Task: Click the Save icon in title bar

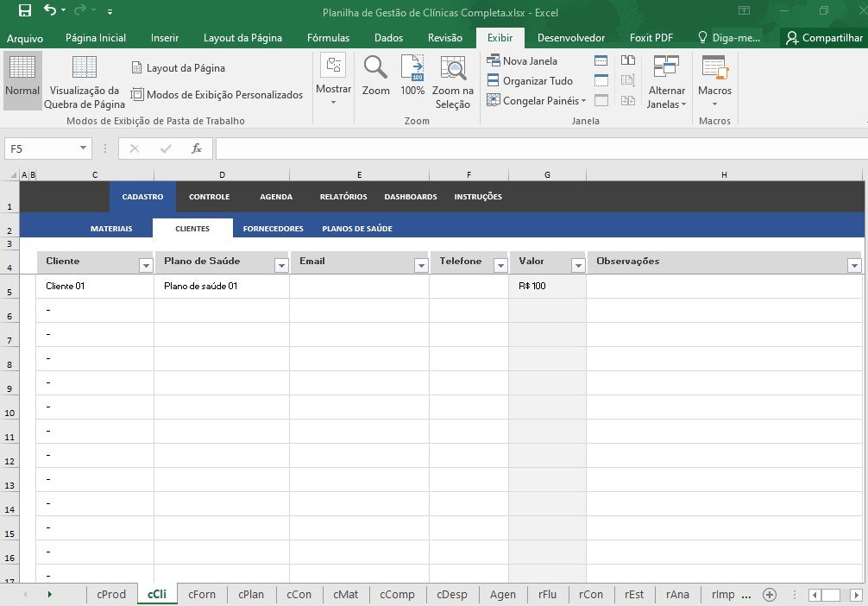Action: tap(25, 11)
